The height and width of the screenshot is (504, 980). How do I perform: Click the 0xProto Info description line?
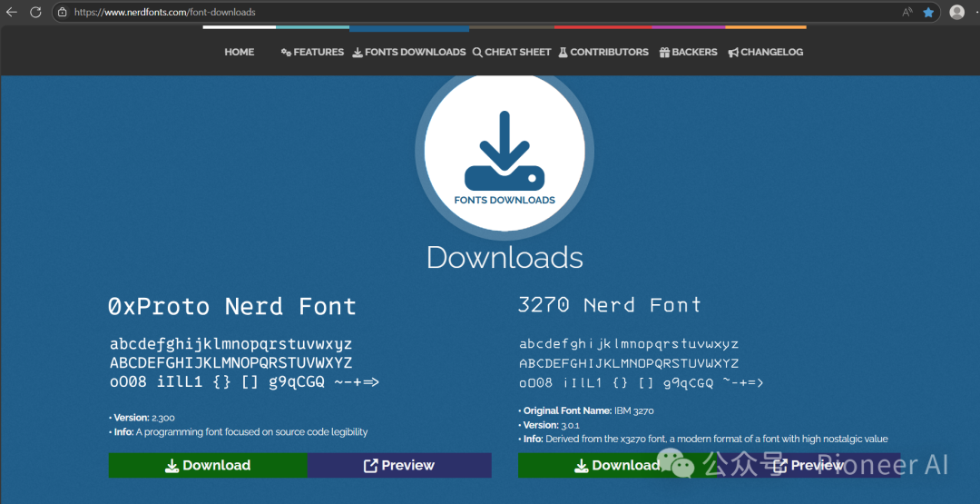(x=238, y=431)
